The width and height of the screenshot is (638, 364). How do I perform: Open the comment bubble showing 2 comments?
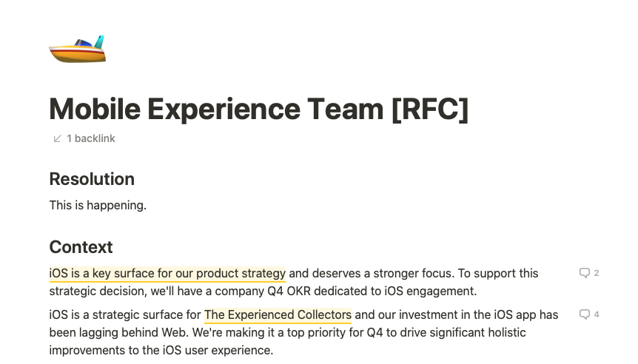[588, 273]
